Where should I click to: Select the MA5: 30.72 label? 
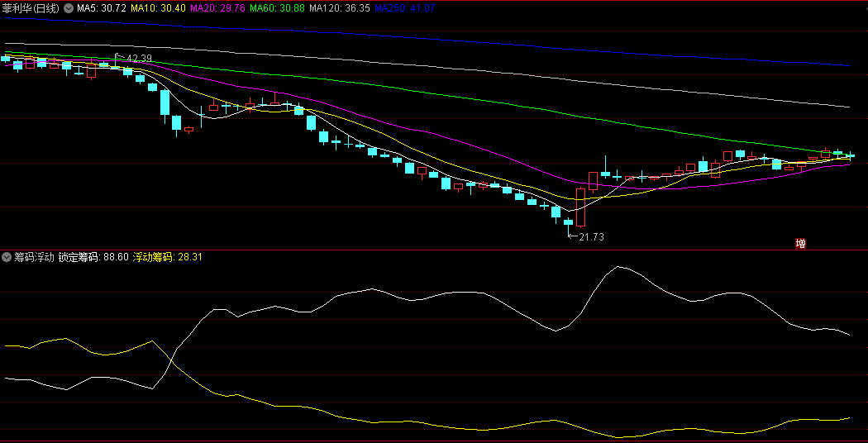tap(102, 8)
